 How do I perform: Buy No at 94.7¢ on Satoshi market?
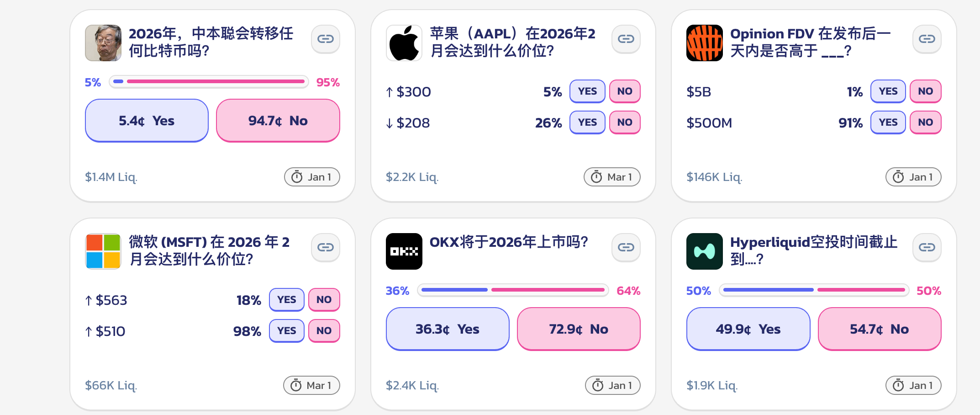[278, 121]
